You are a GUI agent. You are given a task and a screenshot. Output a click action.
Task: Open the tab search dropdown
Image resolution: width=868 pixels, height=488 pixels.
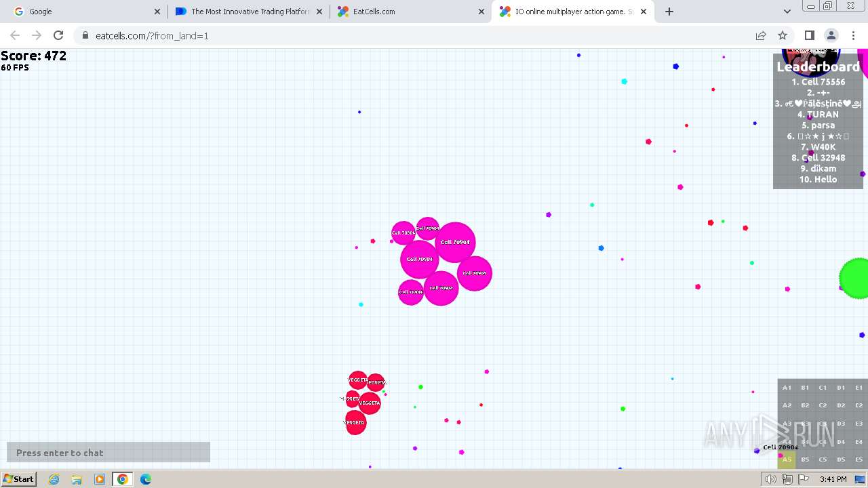[x=787, y=12]
